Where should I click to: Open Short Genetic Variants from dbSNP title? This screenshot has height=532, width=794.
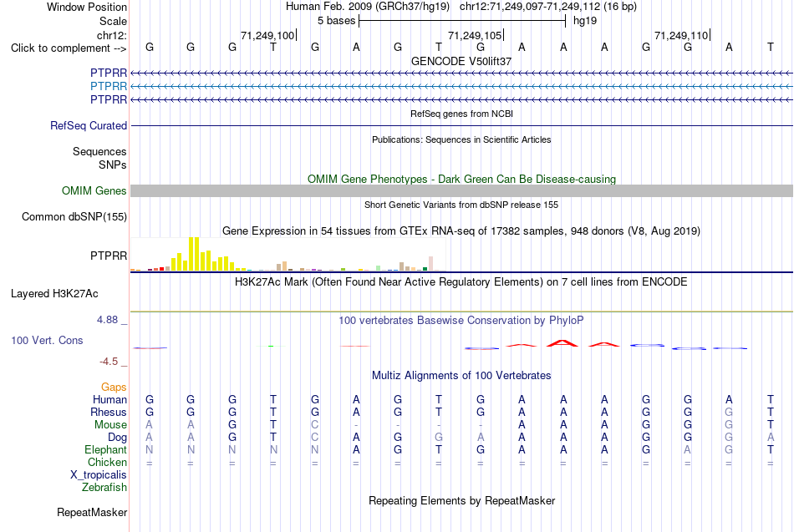461,205
